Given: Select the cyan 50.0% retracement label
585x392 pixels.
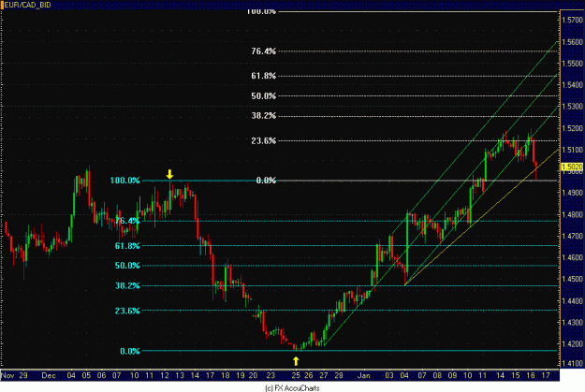Looking at the screenshot, I should (x=127, y=266).
